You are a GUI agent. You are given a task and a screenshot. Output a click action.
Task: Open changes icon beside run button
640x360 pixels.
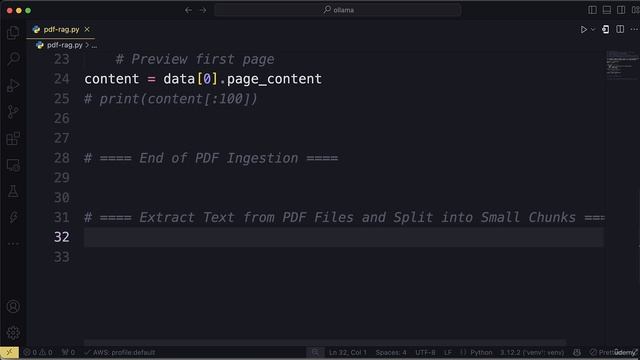click(x=606, y=29)
